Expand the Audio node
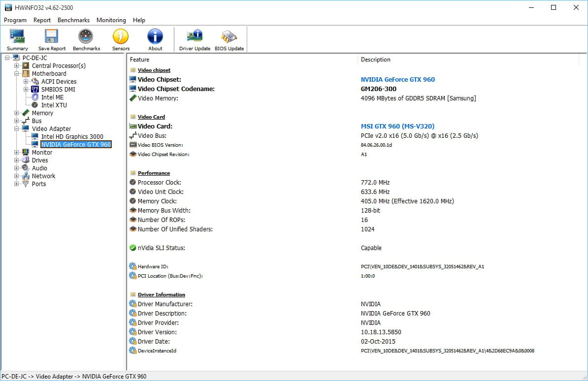 (x=17, y=168)
